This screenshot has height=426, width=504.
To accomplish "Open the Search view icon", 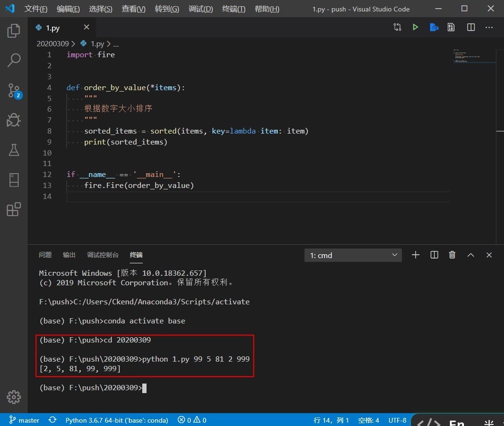I will point(13,61).
